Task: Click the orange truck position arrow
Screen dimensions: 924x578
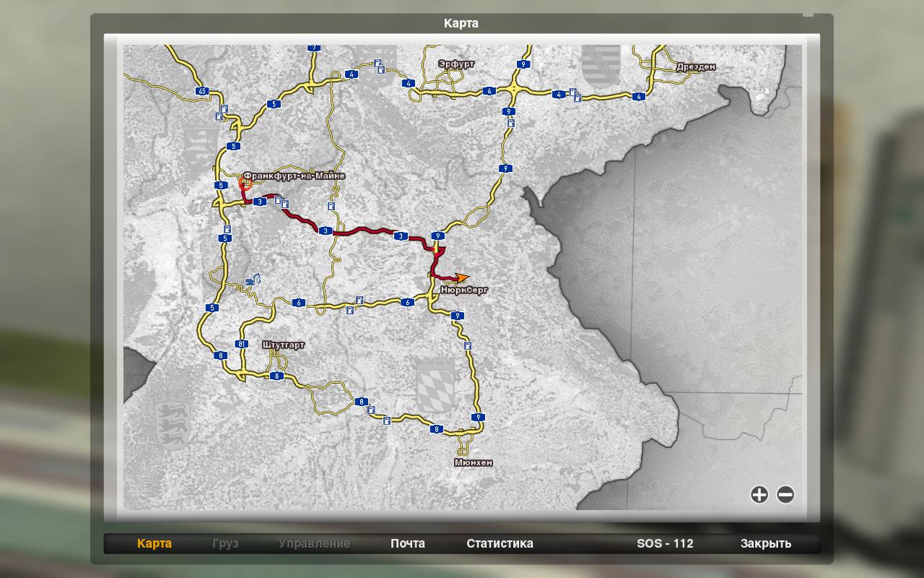Action: [461, 277]
